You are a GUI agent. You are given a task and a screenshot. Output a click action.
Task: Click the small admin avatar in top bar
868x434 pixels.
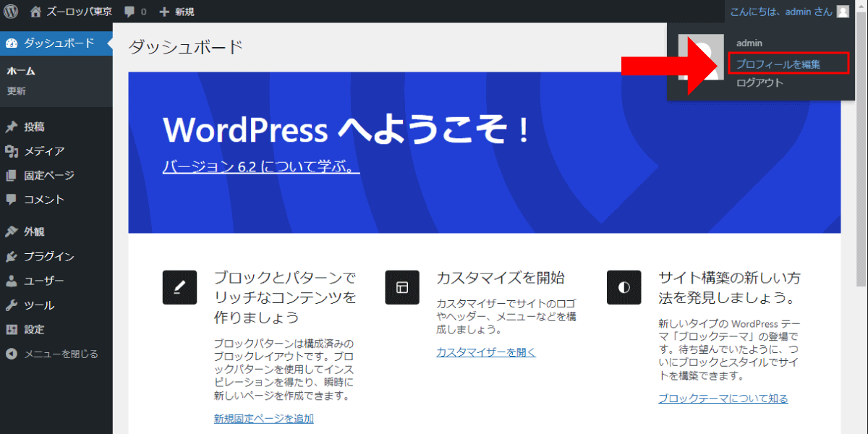[843, 12]
